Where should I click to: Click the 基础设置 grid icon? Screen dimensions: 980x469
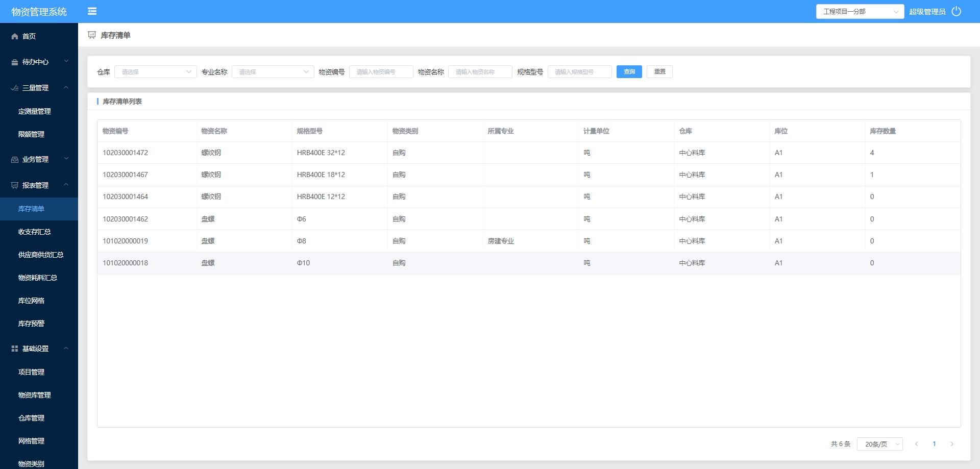15,349
